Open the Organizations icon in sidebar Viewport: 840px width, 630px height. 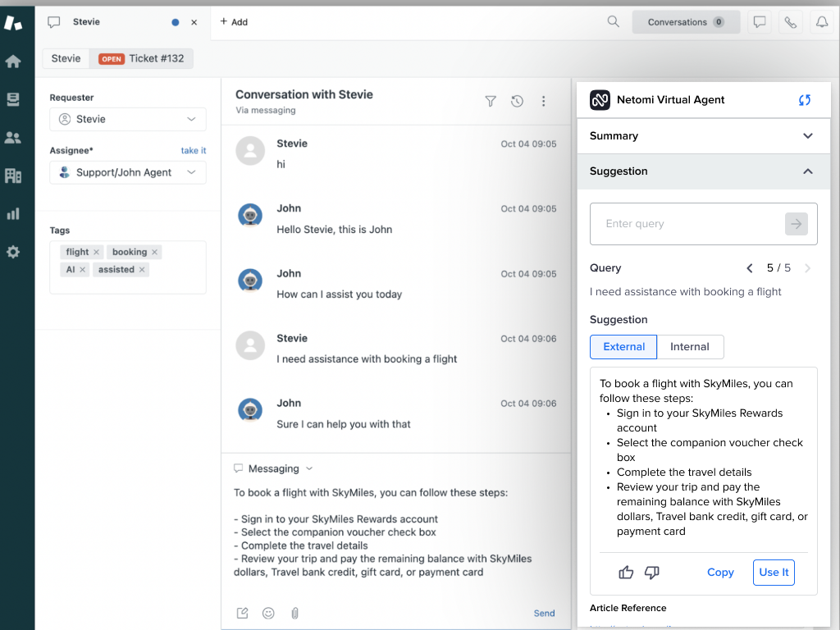click(x=12, y=176)
